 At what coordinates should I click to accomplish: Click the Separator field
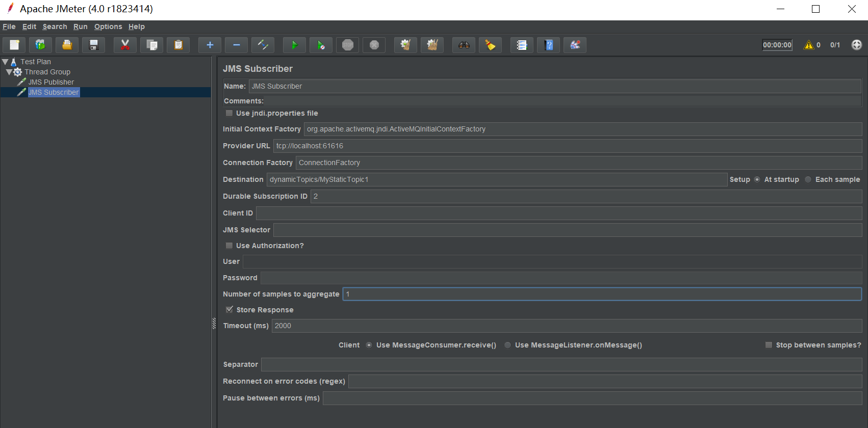[x=561, y=364]
